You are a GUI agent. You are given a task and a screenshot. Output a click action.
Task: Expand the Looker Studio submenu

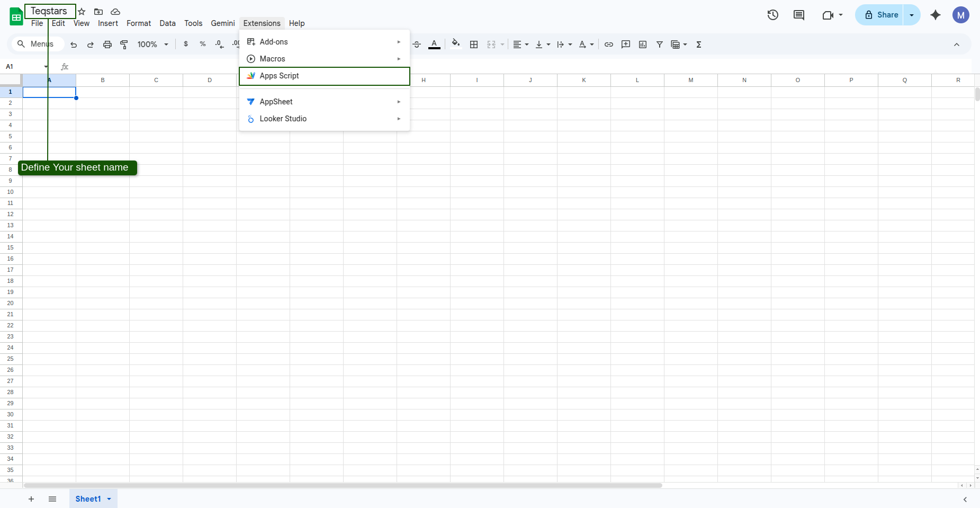(325, 119)
